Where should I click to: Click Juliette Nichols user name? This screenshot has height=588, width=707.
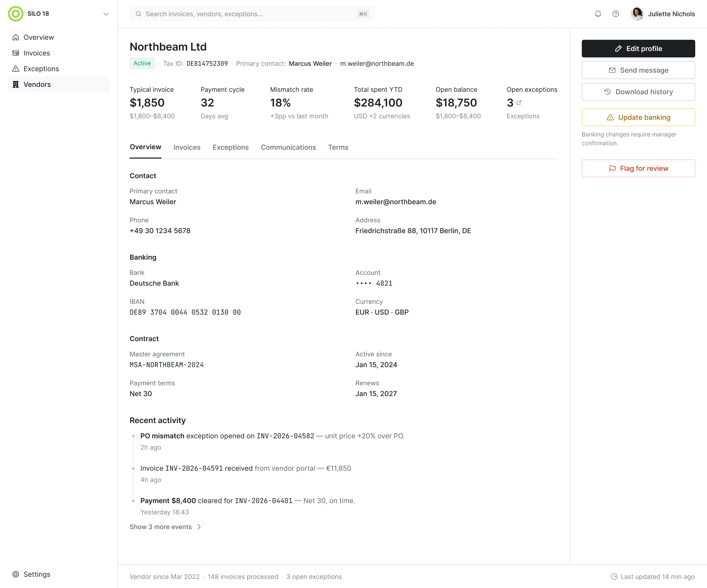pyautogui.click(x=671, y=14)
